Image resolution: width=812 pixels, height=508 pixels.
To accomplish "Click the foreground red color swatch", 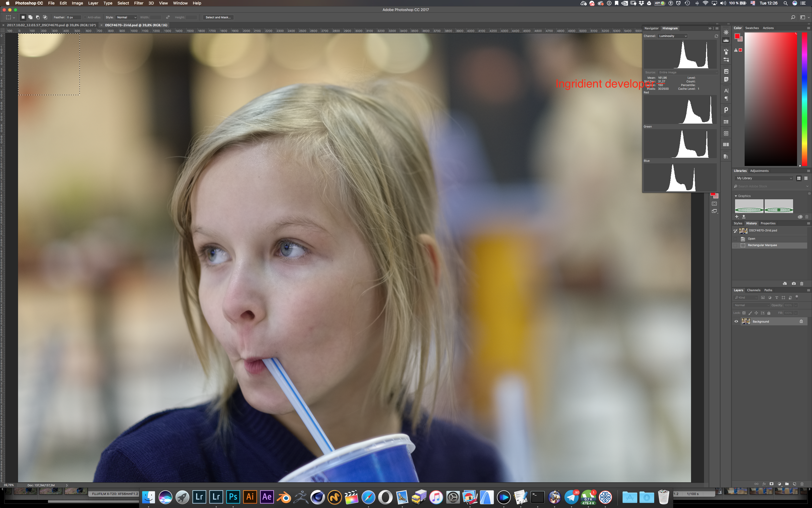I will 737,36.
